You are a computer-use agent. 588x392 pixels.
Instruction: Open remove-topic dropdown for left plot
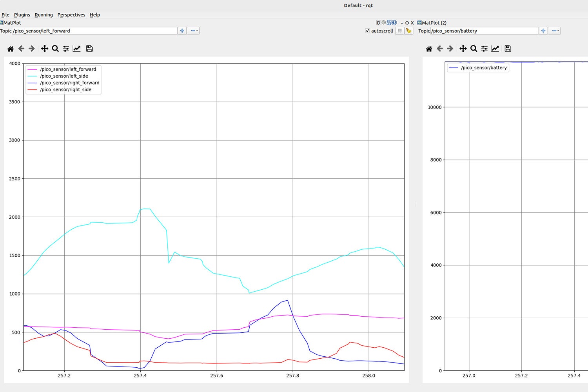click(194, 31)
